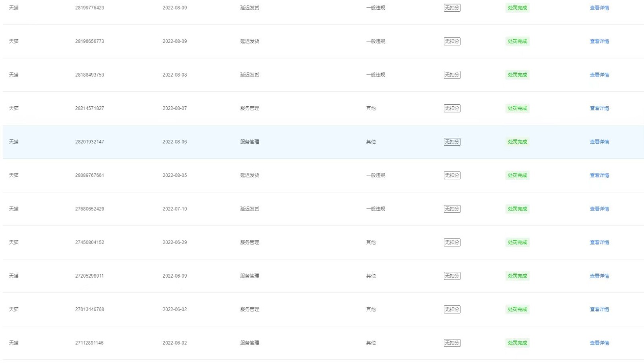Select record number 28201932147

click(89, 142)
